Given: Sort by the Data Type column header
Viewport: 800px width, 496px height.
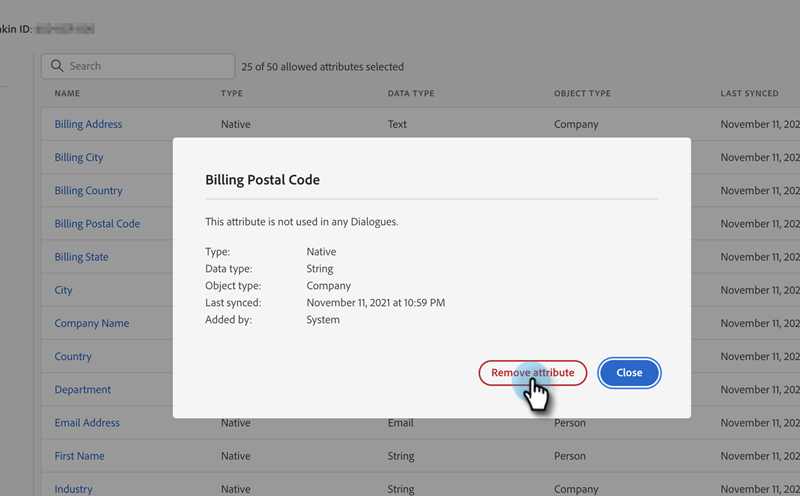Looking at the screenshot, I should 410,94.
